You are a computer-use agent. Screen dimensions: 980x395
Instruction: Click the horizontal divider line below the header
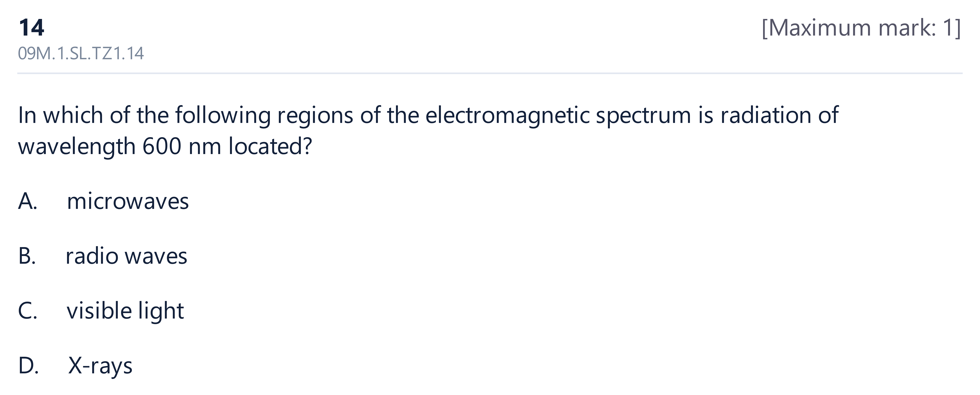[490, 73]
